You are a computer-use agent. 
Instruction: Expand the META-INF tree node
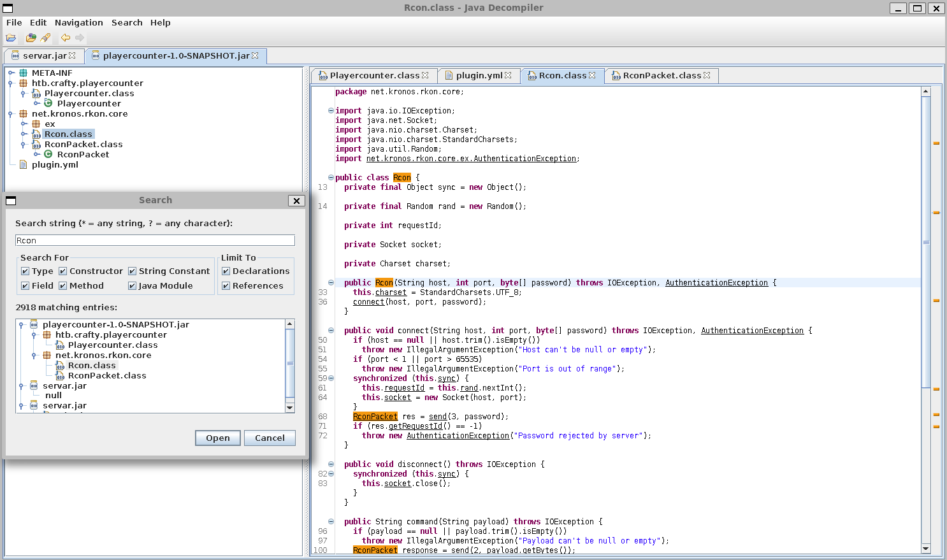tap(11, 73)
